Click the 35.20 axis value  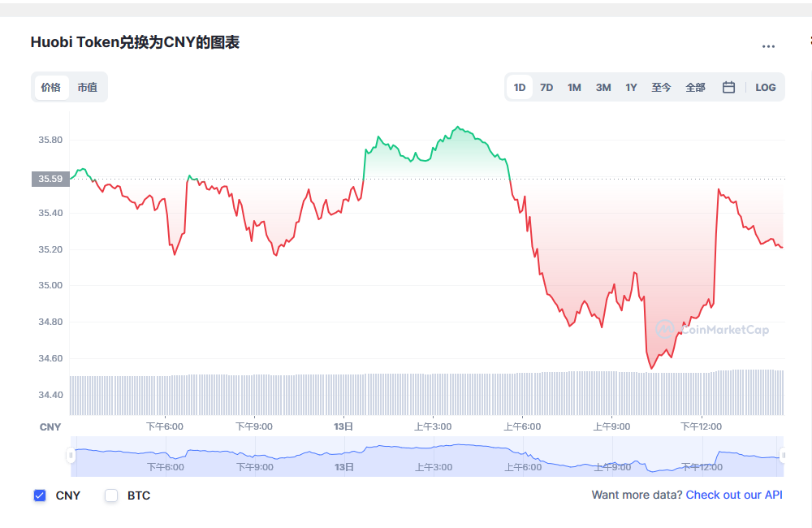(50, 249)
